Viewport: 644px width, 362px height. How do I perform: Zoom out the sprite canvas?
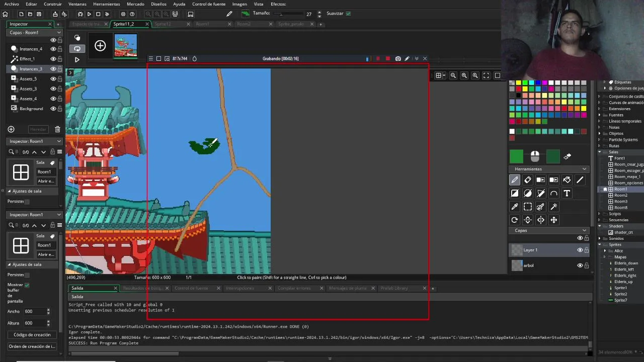[x=453, y=75]
